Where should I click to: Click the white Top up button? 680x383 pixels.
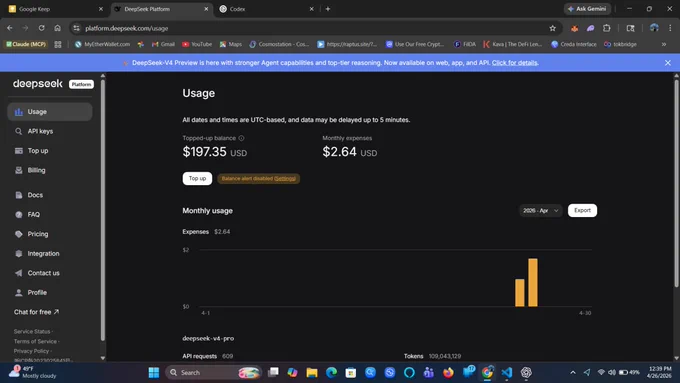(x=197, y=178)
